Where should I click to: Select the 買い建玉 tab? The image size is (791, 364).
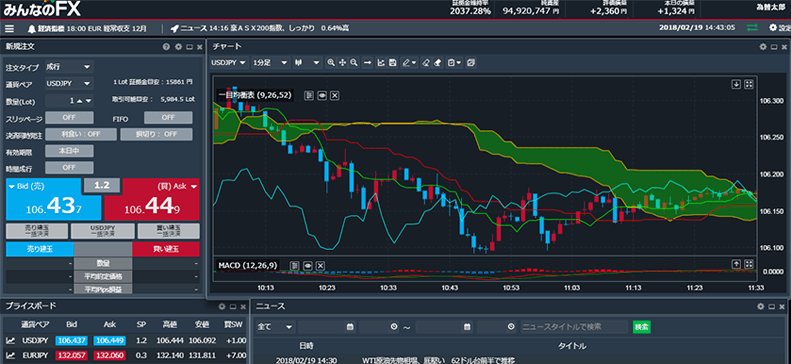pos(166,249)
